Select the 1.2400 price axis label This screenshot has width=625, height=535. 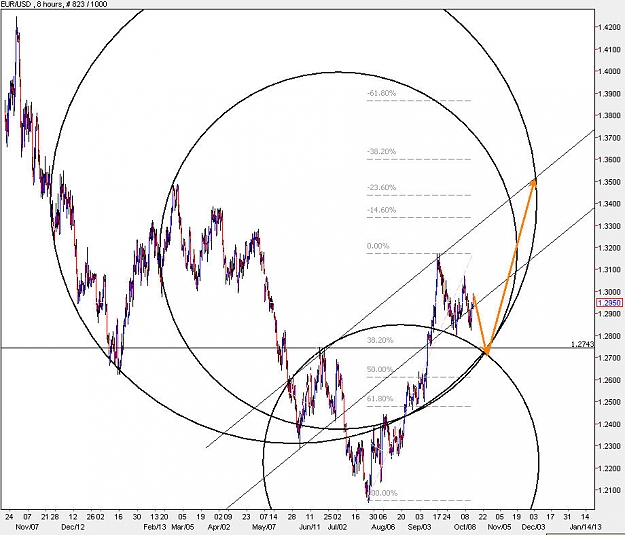pyautogui.click(x=609, y=424)
